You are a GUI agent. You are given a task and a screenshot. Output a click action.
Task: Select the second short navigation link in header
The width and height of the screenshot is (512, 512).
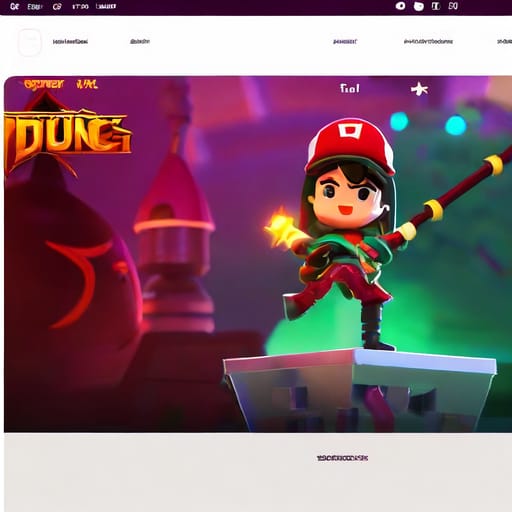click(140, 42)
